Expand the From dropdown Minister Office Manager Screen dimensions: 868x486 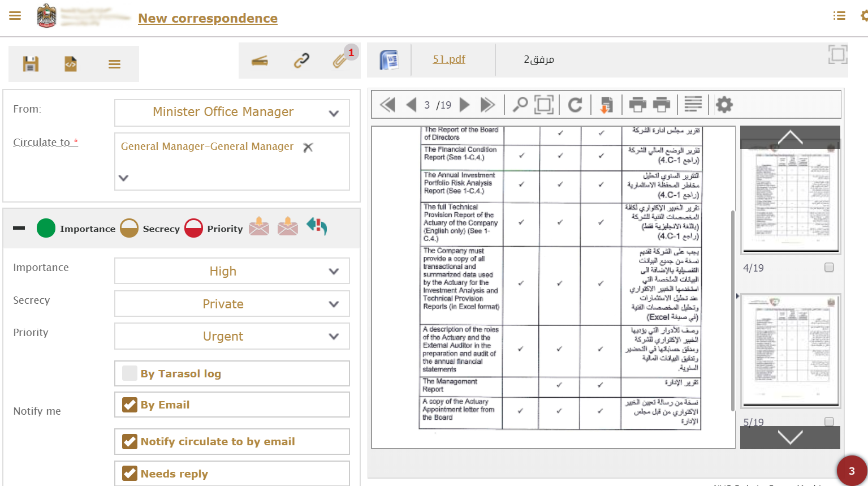(232, 113)
